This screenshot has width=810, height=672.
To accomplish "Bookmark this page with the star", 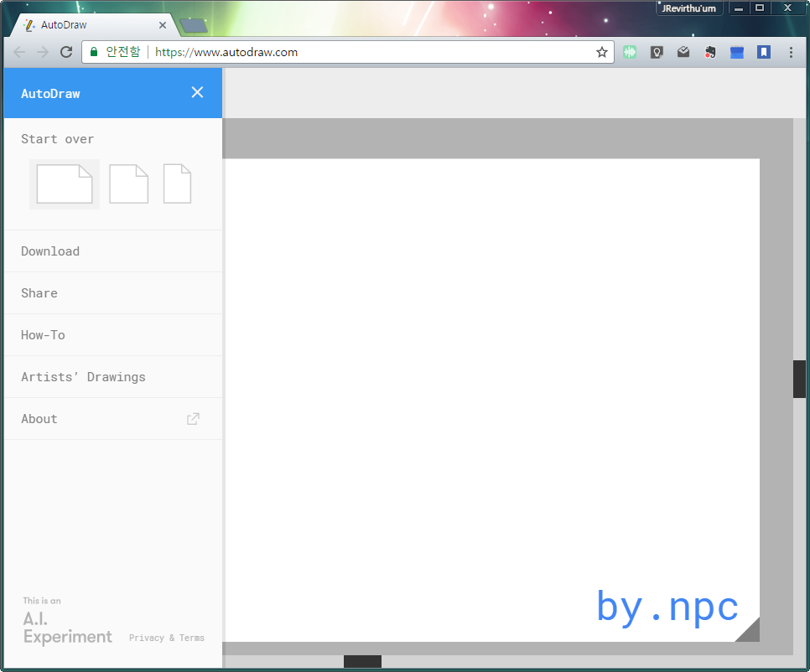I will 602,52.
